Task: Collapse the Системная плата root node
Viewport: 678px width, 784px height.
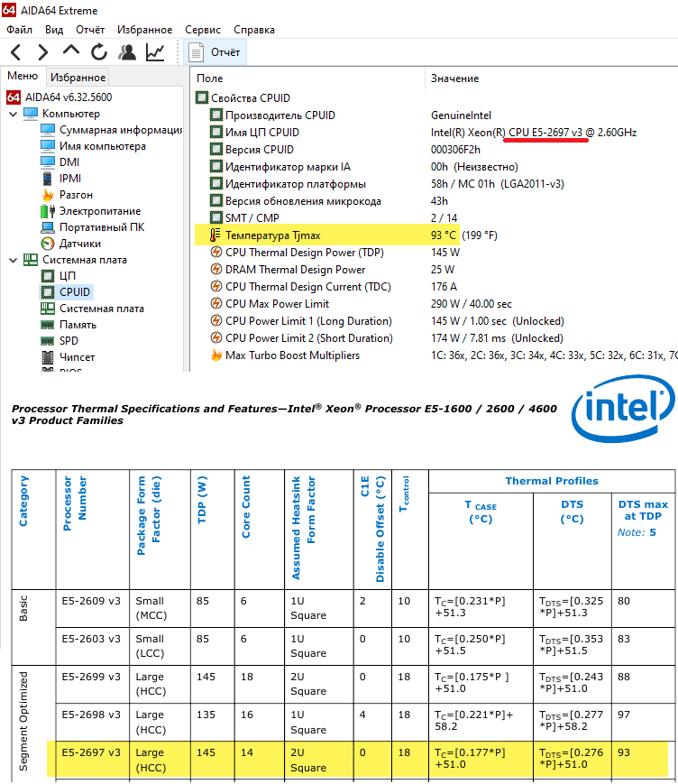Action: tap(13, 260)
